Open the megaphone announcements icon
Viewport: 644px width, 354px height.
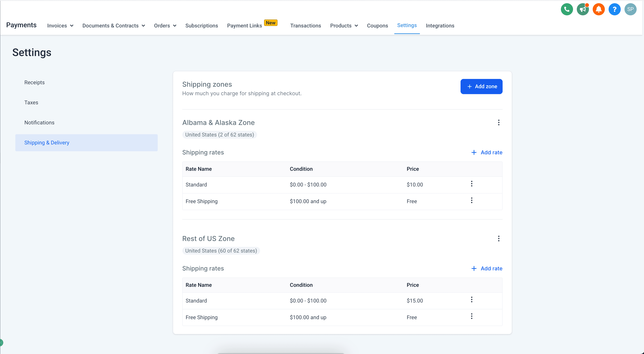pos(583,9)
